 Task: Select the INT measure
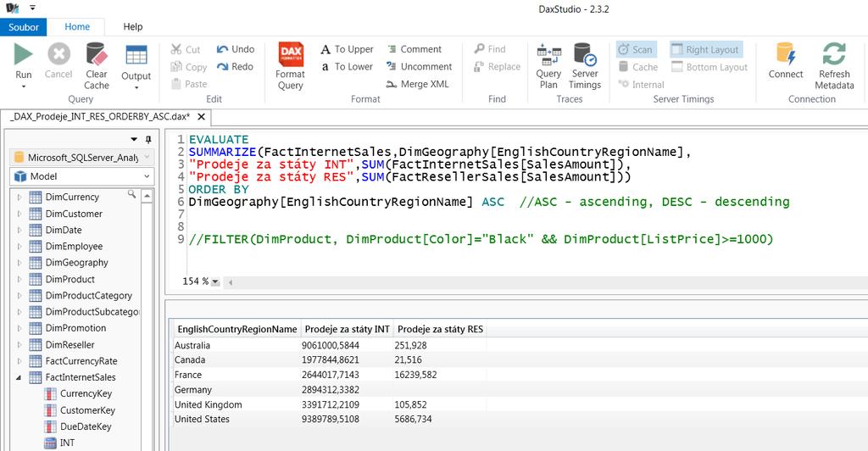(x=67, y=443)
